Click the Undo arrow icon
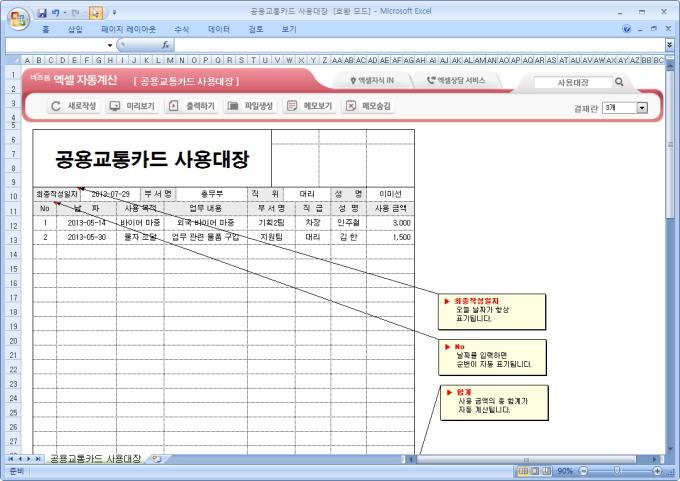Viewport: 680px width, 481px height. point(56,13)
